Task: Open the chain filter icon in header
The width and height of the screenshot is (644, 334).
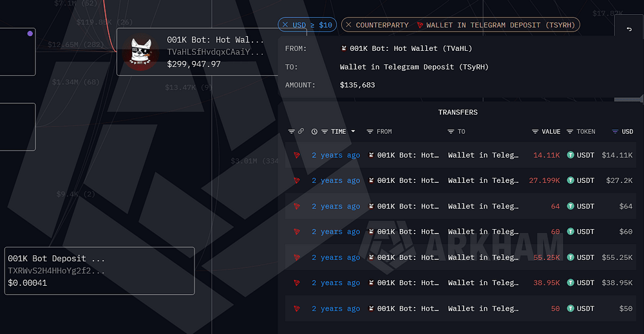Action: 291,132
